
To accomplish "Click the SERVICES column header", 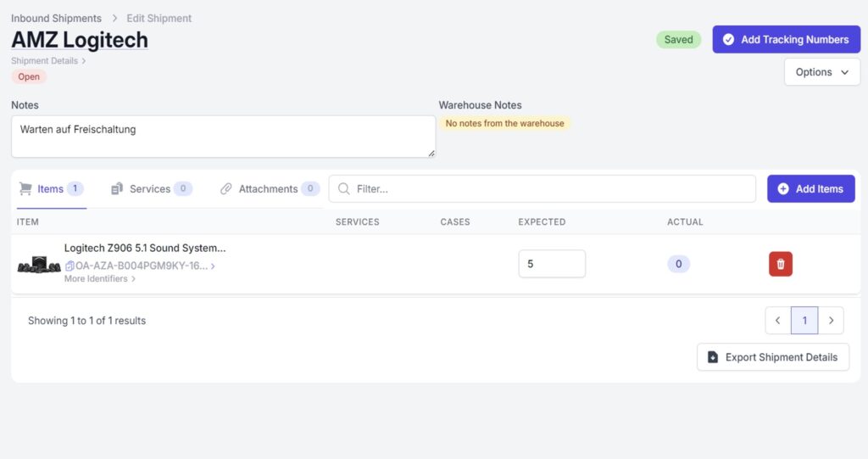I will click(358, 221).
